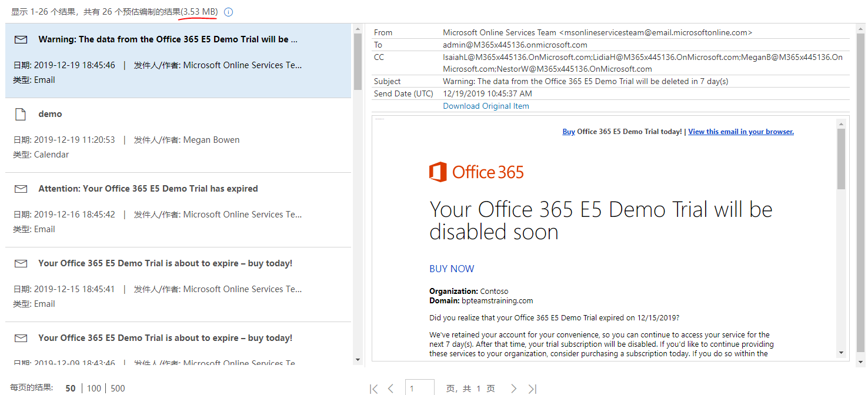The height and width of the screenshot is (395, 868).
Task: Go to next page chevron
Action: [x=513, y=389]
